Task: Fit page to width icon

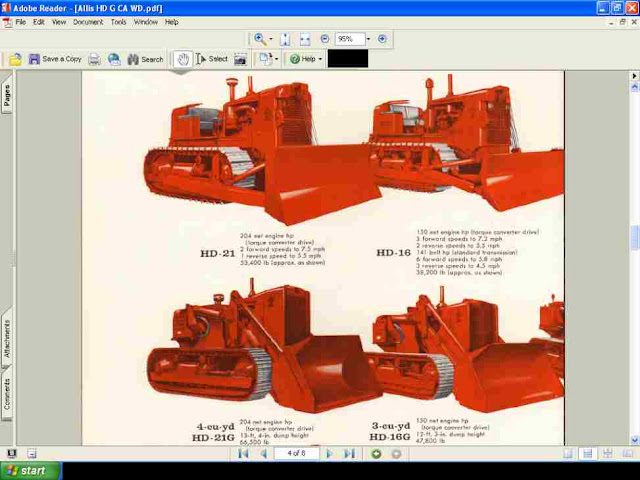Action: [305, 39]
